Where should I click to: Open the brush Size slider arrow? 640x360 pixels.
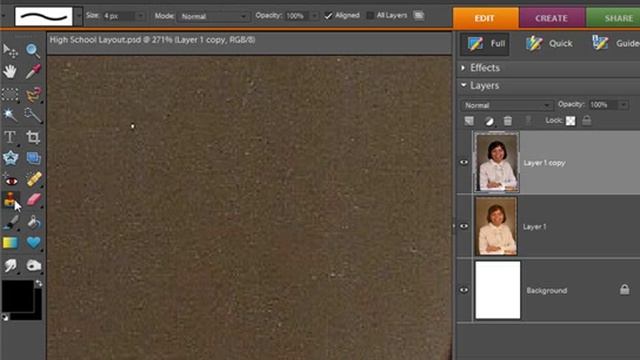coord(140,16)
